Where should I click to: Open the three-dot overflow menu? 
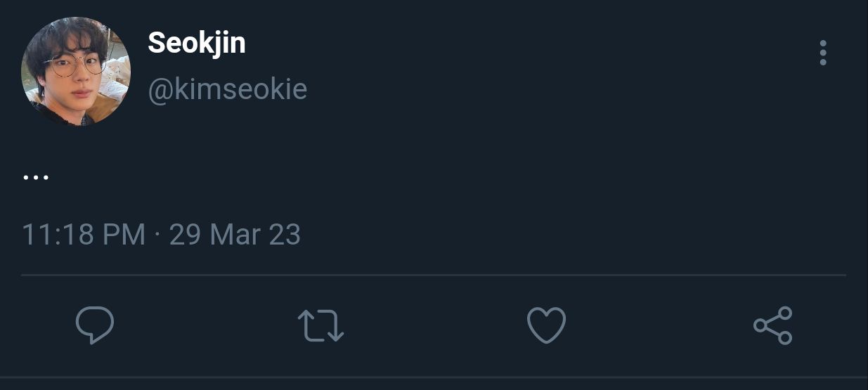(x=823, y=53)
